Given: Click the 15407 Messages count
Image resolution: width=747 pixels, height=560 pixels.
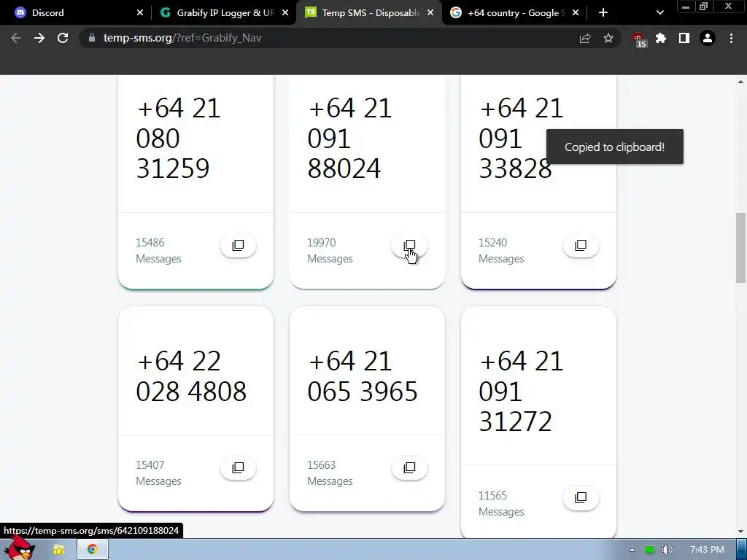Looking at the screenshot, I should coord(158,472).
